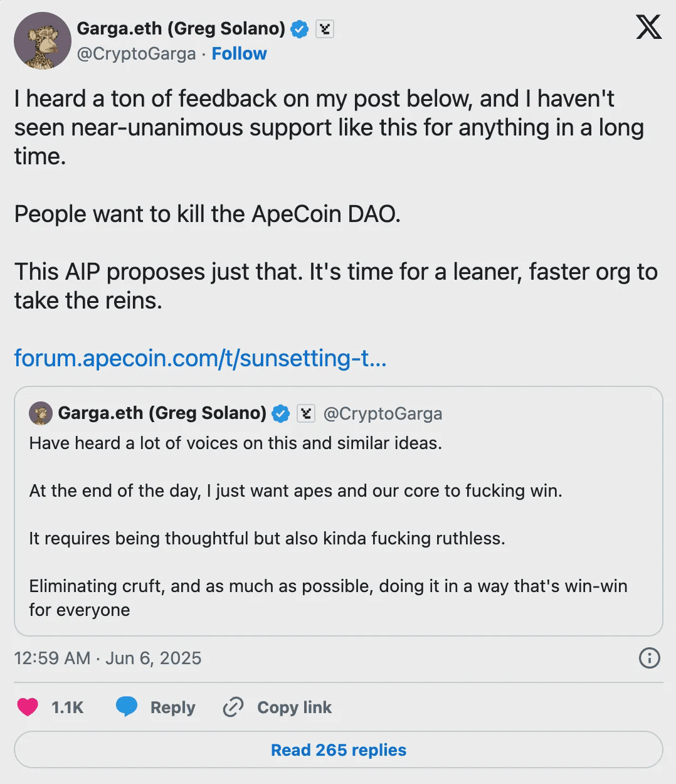Click the @CryptoGarga handle in header
The height and width of the screenshot is (784, 676).
pyautogui.click(x=136, y=54)
